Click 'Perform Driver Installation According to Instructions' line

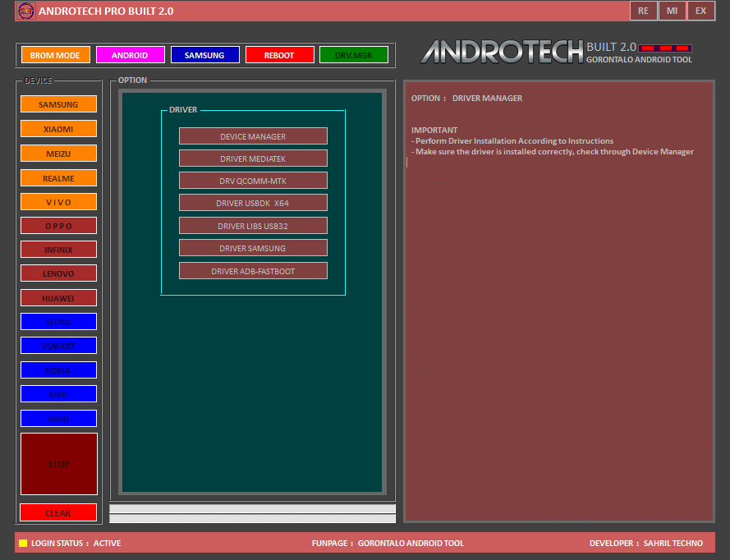coord(512,141)
